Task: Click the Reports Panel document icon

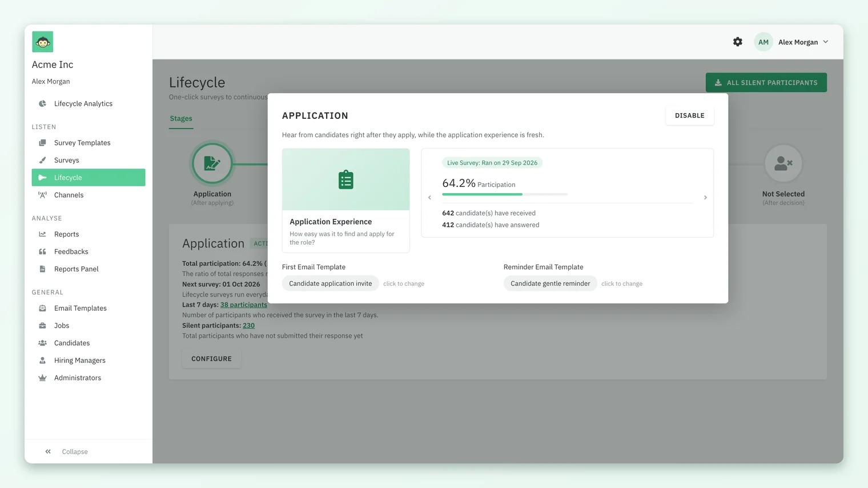Action: (42, 269)
